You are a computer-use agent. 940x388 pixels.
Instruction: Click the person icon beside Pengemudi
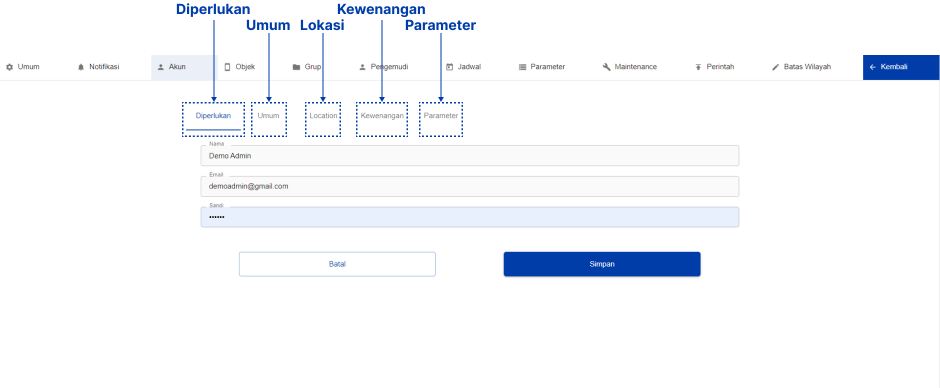point(362,67)
